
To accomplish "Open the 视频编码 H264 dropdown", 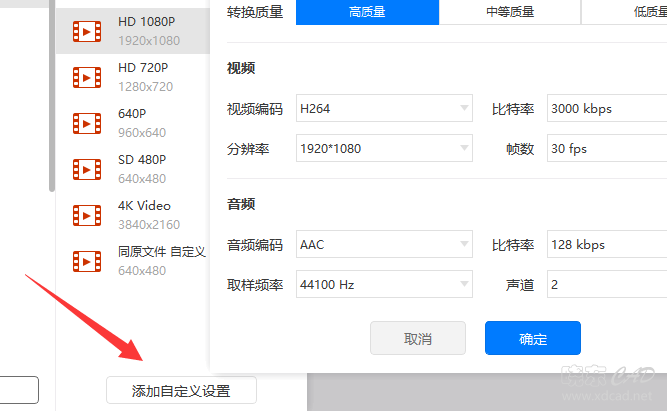I will [x=384, y=108].
